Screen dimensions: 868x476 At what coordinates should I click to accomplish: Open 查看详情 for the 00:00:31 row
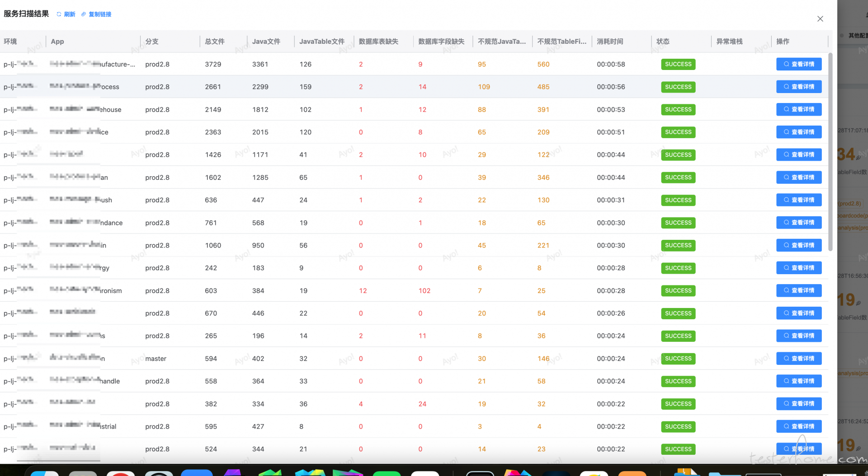(799, 200)
